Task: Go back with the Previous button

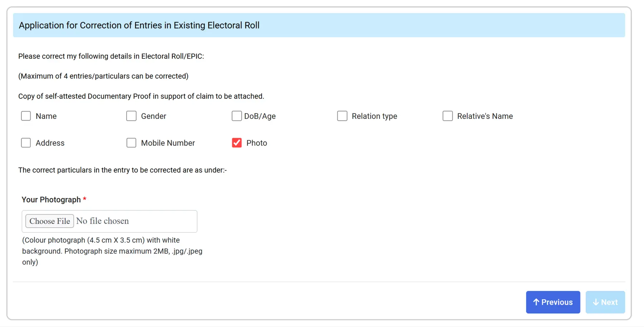Action: tap(553, 302)
